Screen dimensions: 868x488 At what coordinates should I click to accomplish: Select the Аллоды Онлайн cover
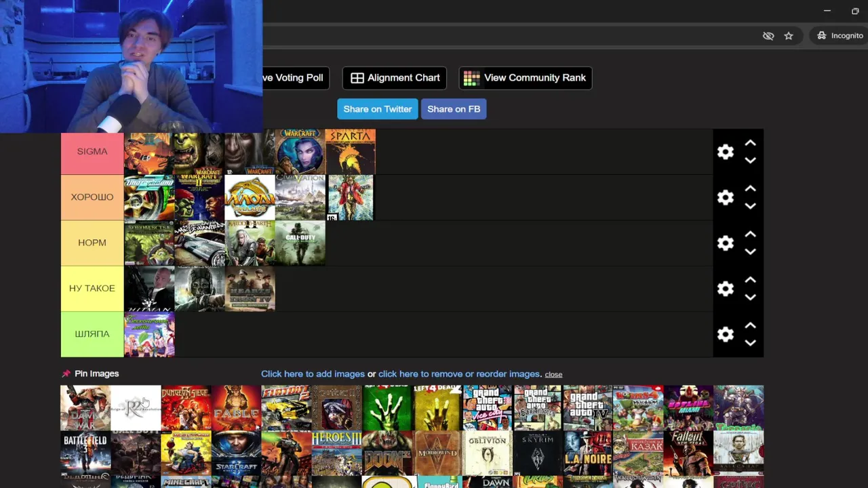250,197
